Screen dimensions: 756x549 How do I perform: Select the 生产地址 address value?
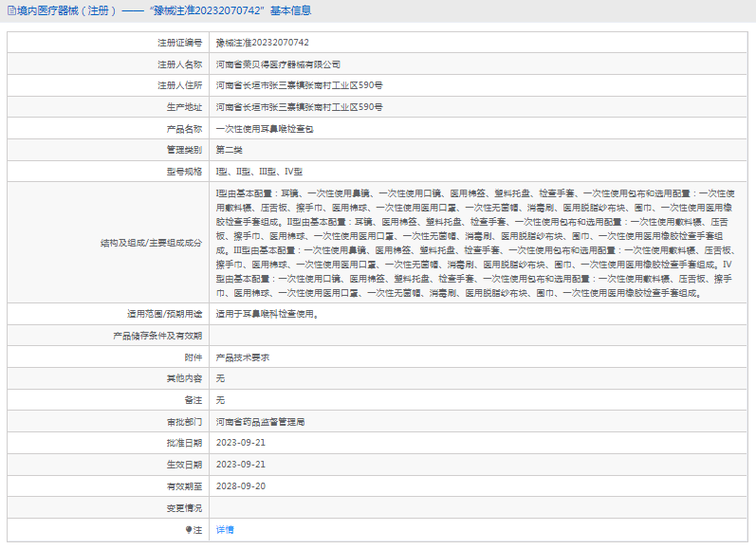pyautogui.click(x=299, y=107)
